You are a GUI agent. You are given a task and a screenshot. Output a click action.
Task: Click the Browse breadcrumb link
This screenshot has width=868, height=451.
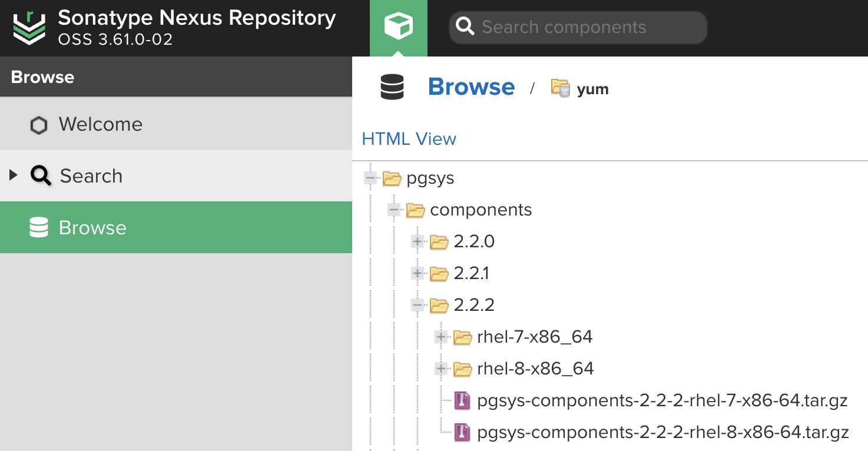coord(471,87)
